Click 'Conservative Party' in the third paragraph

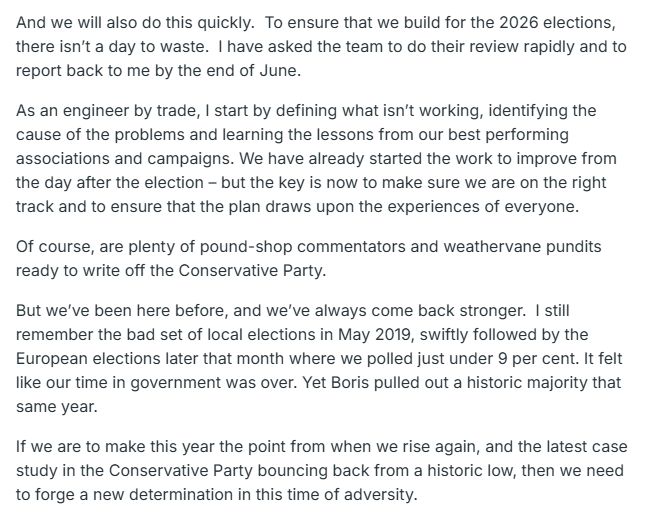click(250, 270)
